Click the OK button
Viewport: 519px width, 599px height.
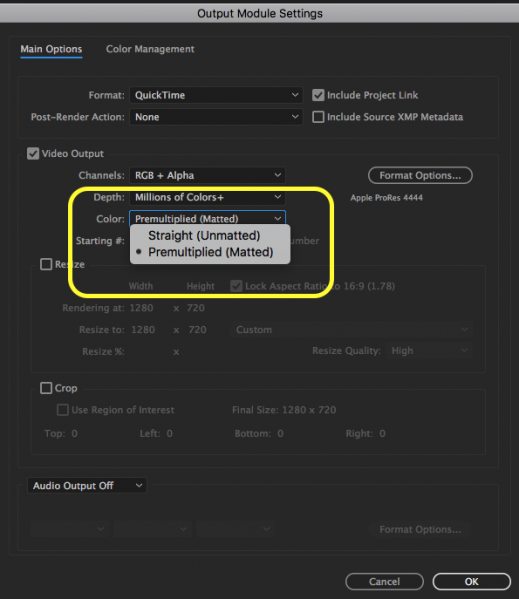pyautogui.click(x=471, y=581)
